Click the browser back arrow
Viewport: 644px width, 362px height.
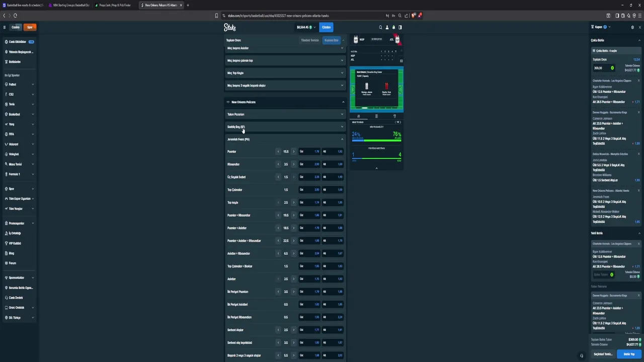click(x=4, y=16)
